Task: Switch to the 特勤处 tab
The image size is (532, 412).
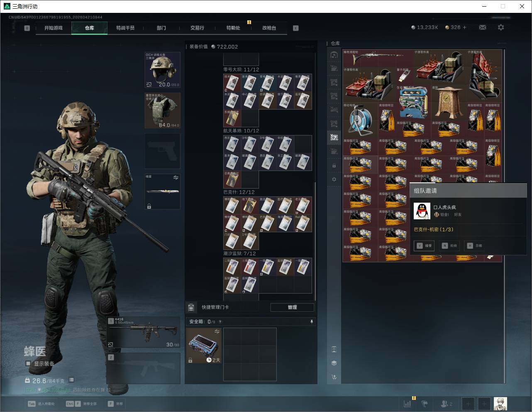Action: (233, 28)
